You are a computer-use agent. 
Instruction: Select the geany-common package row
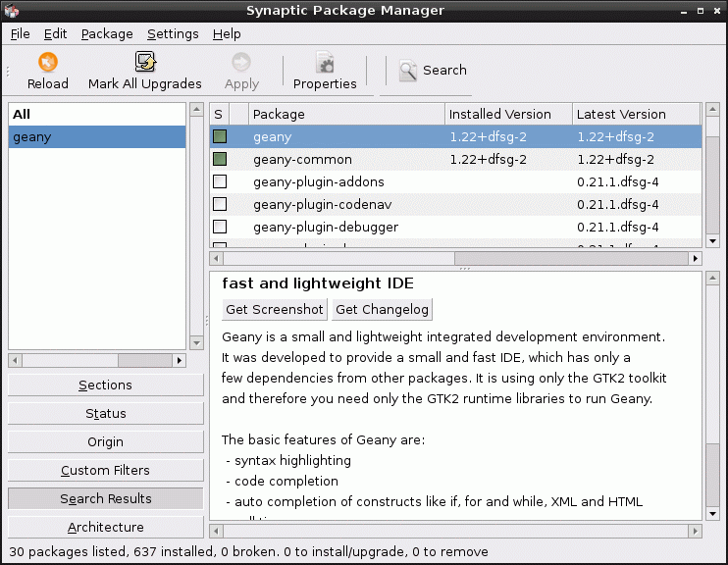(455, 159)
